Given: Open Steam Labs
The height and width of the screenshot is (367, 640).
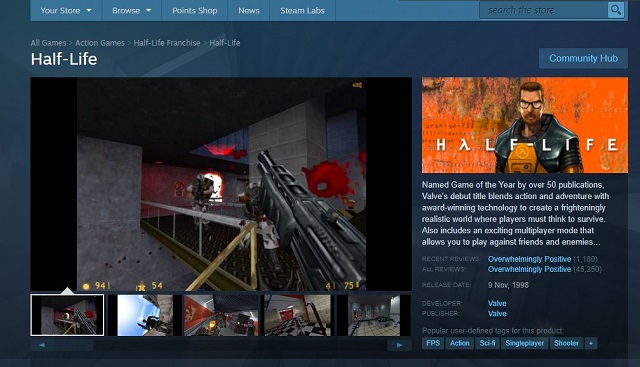Looking at the screenshot, I should tap(302, 11).
